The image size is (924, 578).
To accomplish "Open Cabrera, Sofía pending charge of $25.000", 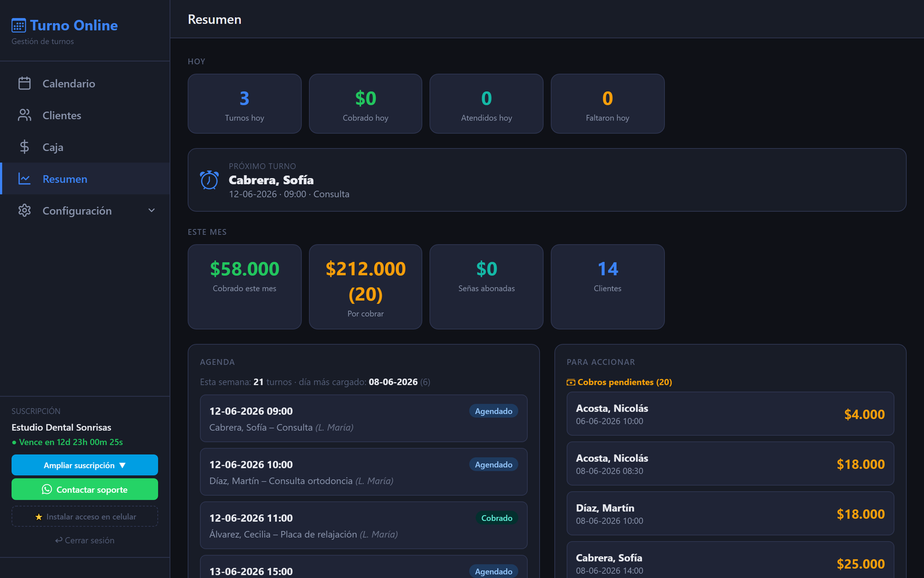I will click(731, 560).
